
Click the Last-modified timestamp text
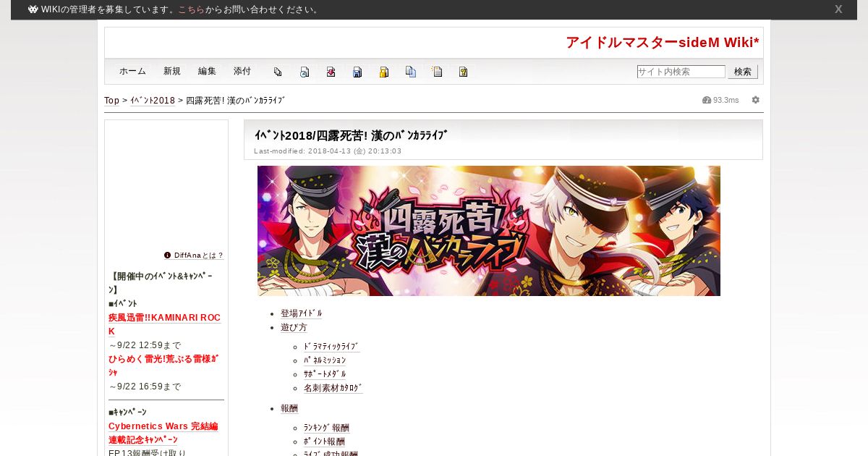pos(328,151)
